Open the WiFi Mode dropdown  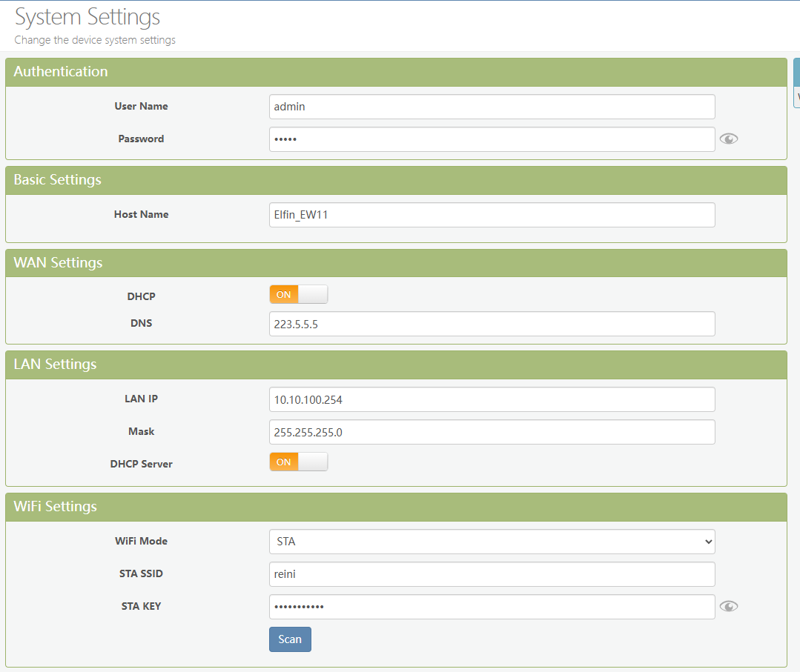coord(492,542)
